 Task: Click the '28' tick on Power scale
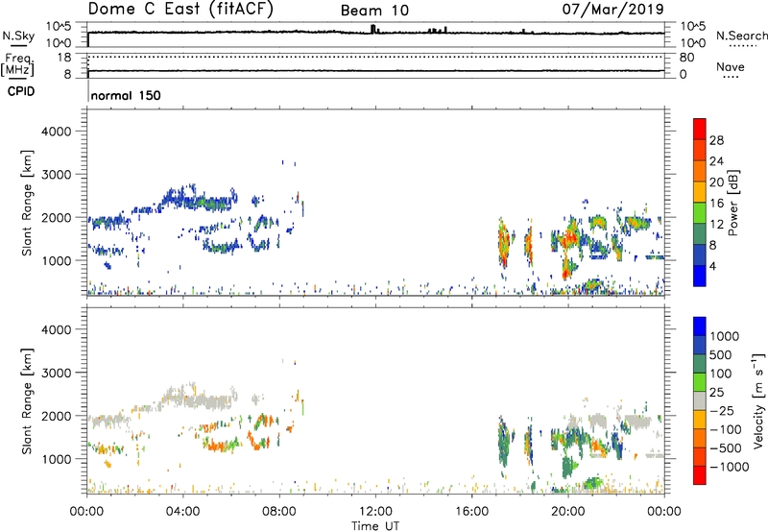(x=716, y=140)
